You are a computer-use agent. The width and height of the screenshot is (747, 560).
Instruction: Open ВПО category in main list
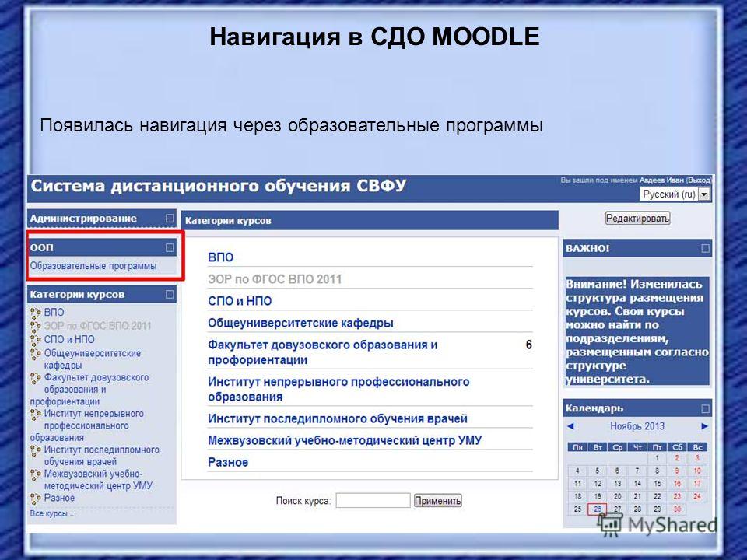(220, 257)
